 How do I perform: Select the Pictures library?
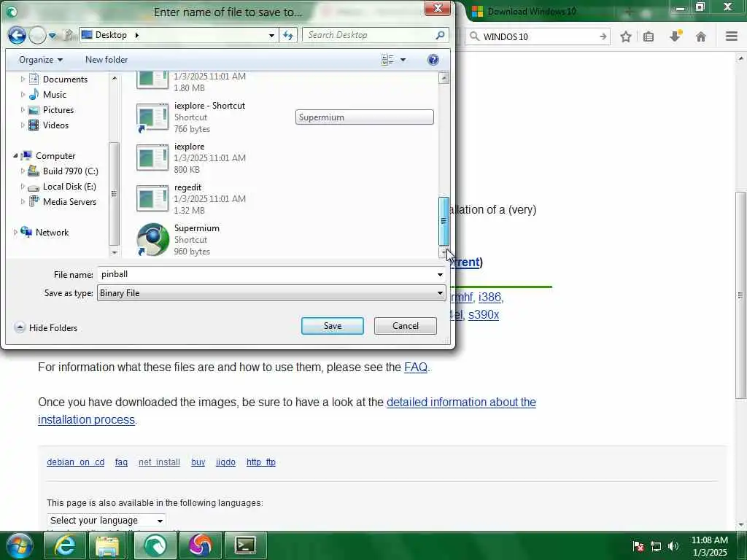(x=58, y=110)
